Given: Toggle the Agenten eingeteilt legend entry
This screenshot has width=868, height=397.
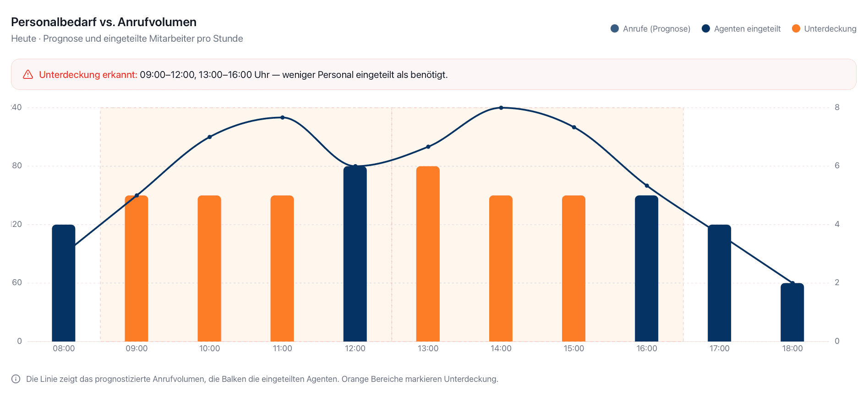Looking at the screenshot, I should pos(741,29).
